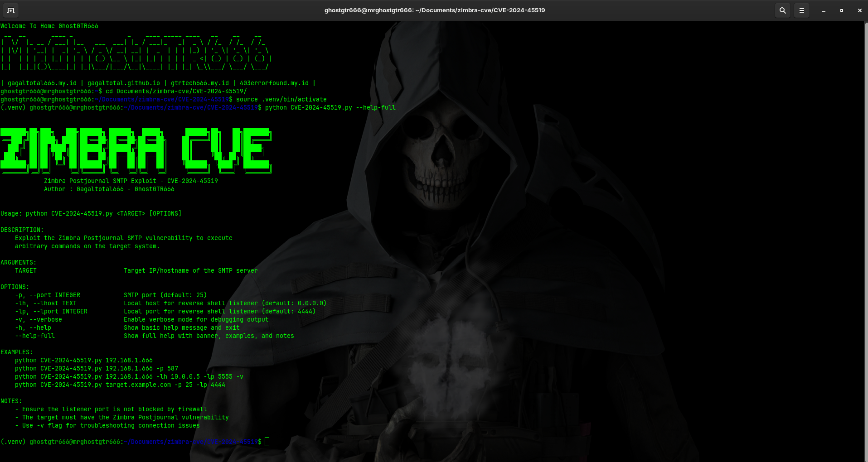
Task: Open the terminal hamburger menu
Action: pos(801,10)
